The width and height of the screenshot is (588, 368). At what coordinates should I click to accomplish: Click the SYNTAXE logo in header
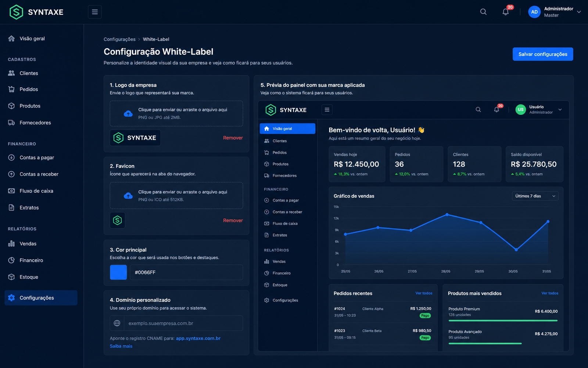point(36,12)
